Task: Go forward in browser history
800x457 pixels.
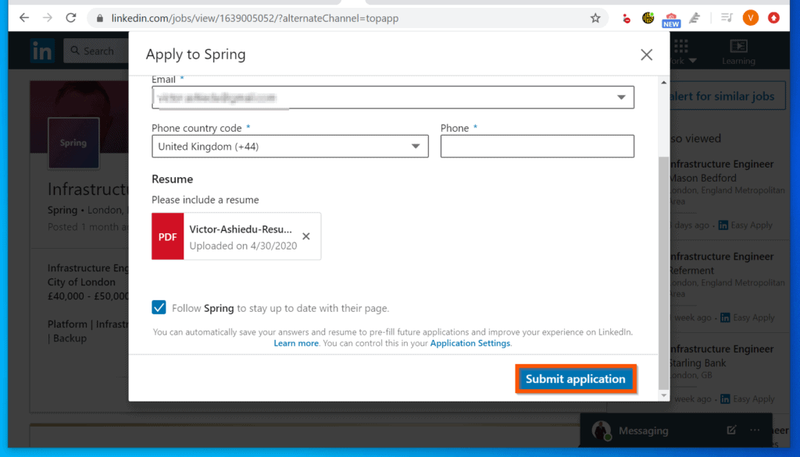Action: point(47,18)
